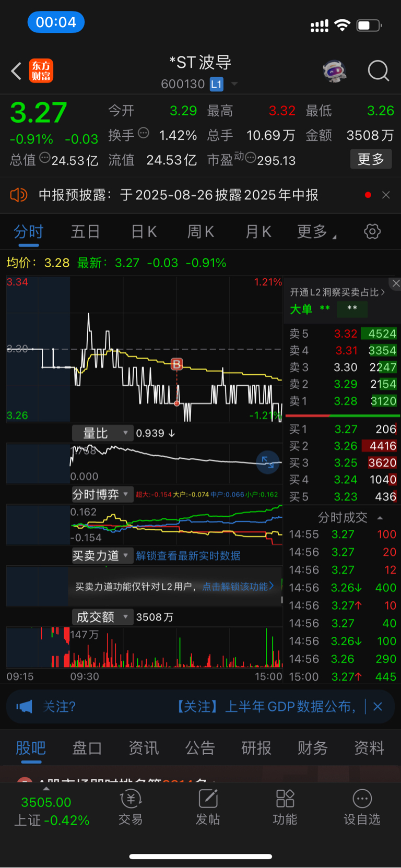The width and height of the screenshot is (401, 868).
Task: Tap the 换手 info circle icon
Action: (x=143, y=133)
